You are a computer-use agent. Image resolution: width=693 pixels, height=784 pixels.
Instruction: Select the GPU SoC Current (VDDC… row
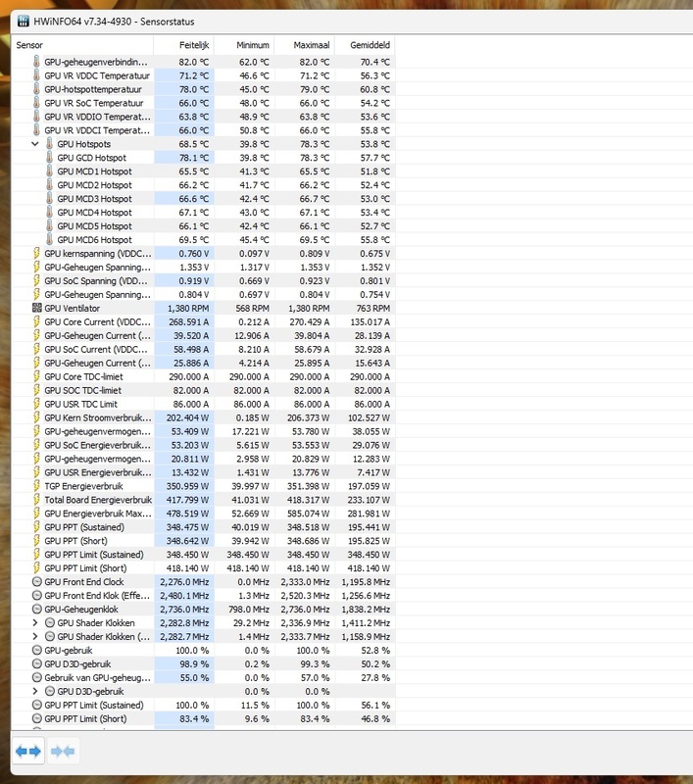[203, 349]
